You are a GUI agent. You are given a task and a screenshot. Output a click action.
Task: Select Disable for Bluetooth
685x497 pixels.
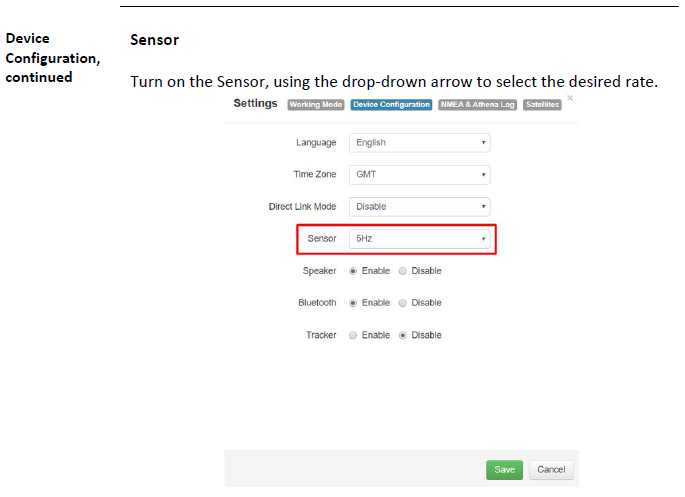[403, 303]
